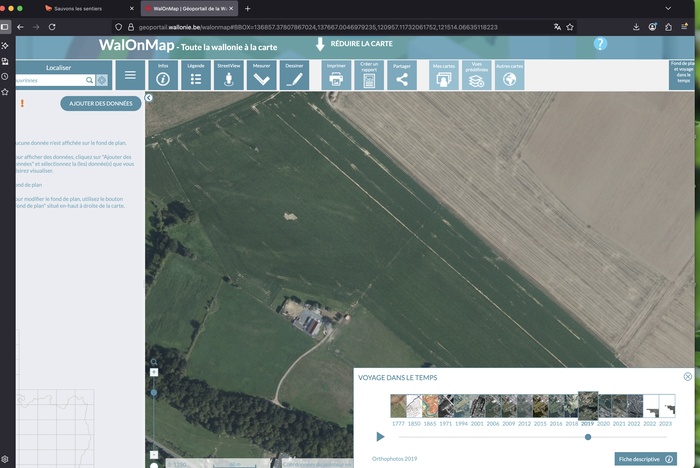The image size is (700, 468).
Task: Open Créer un rapport tool
Action: coord(369,76)
